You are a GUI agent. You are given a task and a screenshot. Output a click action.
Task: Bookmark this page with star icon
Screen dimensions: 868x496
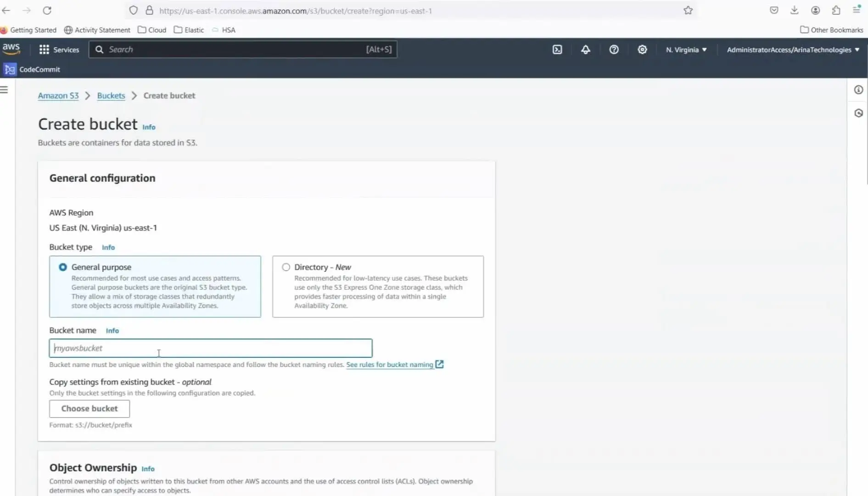[688, 11]
